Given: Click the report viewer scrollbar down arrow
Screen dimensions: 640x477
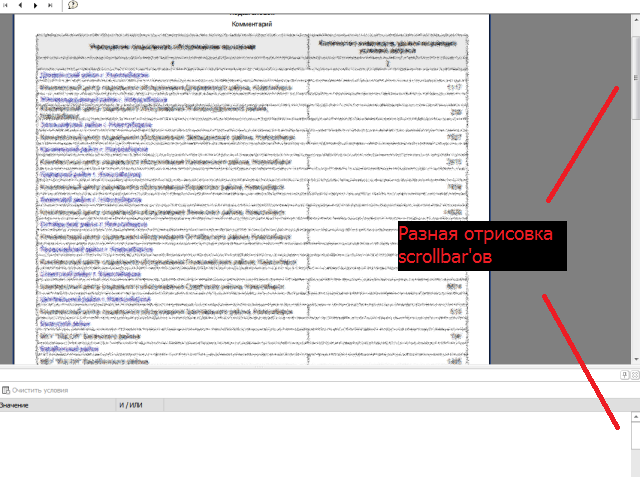Looking at the screenshot, I should coord(636,359).
